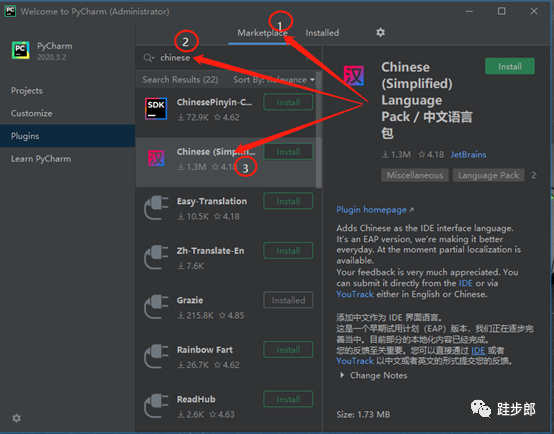Click the Miscellaneous tag
The image size is (554, 434).
tap(415, 175)
